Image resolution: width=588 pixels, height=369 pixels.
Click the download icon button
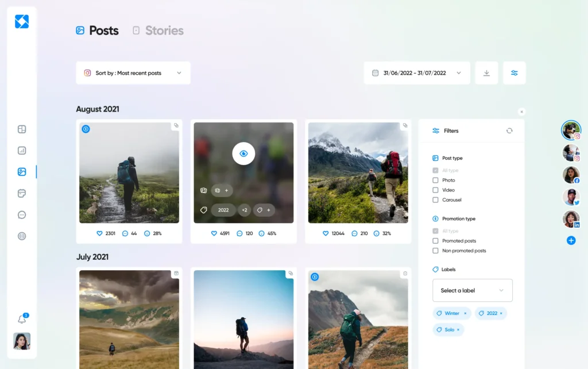click(486, 73)
